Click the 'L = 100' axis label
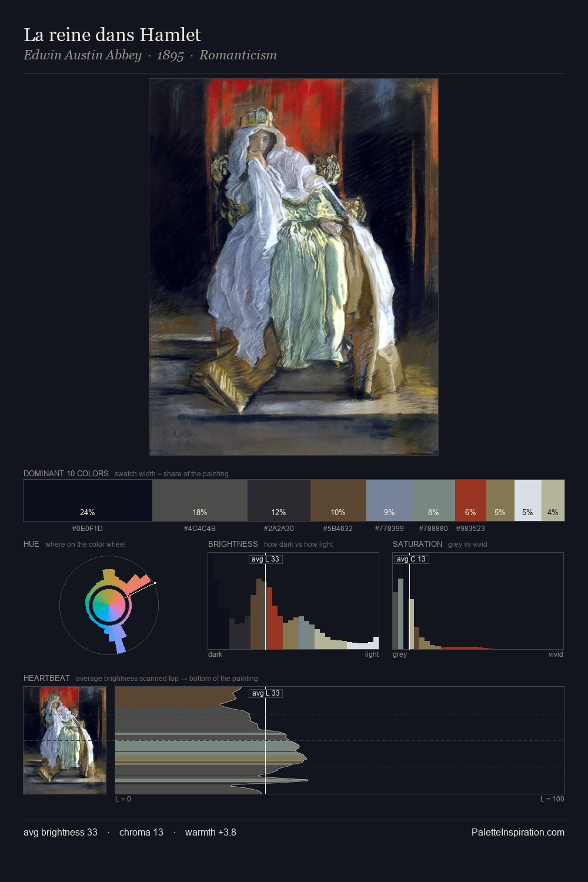Screen dimensions: 588x882 (552, 799)
